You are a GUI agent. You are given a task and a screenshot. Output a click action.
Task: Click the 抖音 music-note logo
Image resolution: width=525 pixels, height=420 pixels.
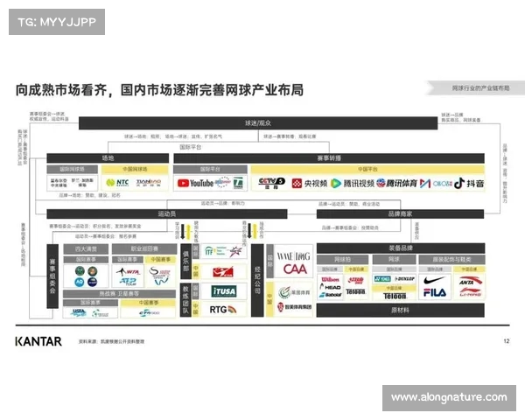point(469,183)
